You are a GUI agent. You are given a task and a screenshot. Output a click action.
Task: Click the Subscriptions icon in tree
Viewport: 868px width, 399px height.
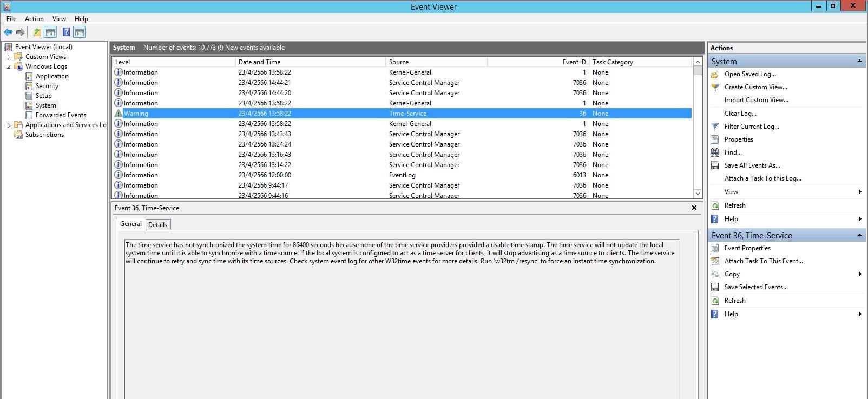coord(18,135)
